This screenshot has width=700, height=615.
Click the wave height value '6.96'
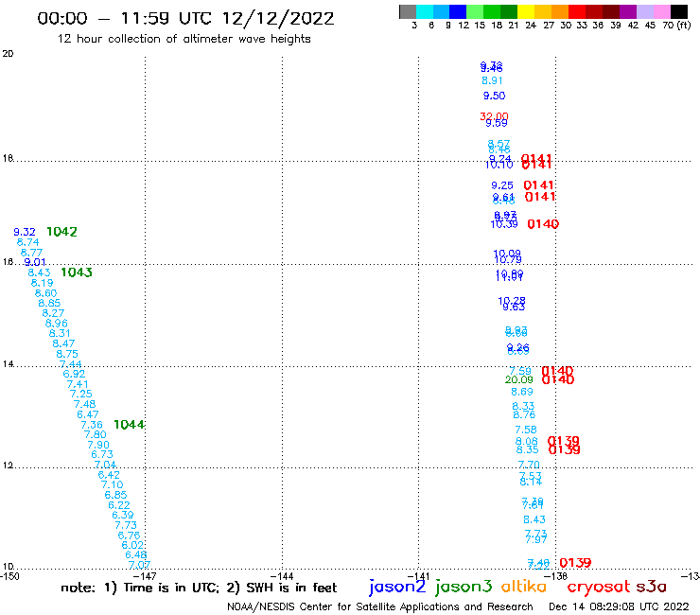tap(57, 324)
